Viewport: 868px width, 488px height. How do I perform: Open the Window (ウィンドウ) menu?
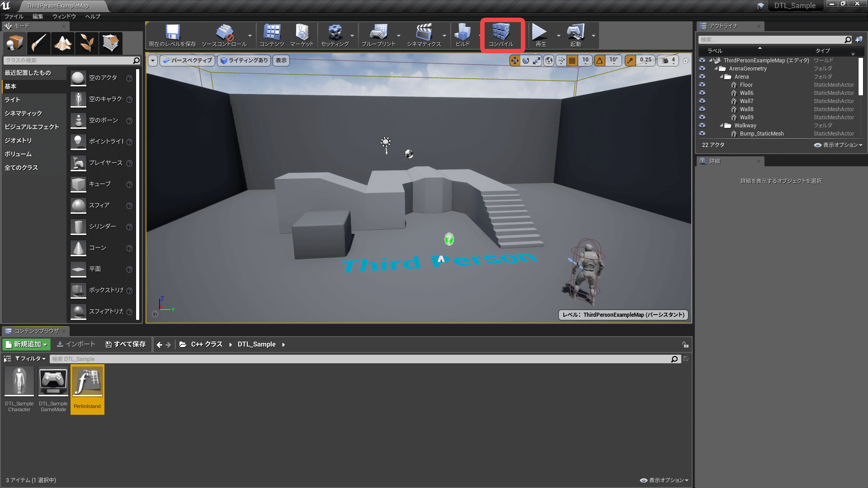pos(64,16)
